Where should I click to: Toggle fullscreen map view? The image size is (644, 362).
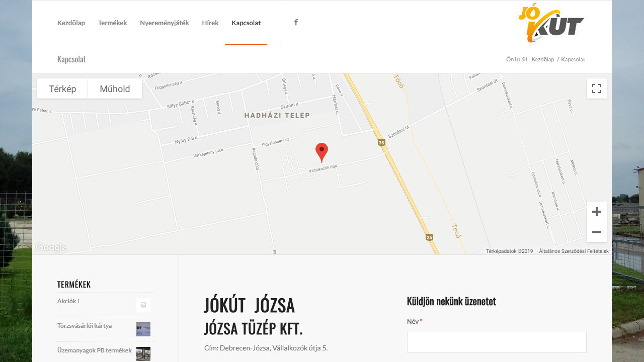point(597,88)
